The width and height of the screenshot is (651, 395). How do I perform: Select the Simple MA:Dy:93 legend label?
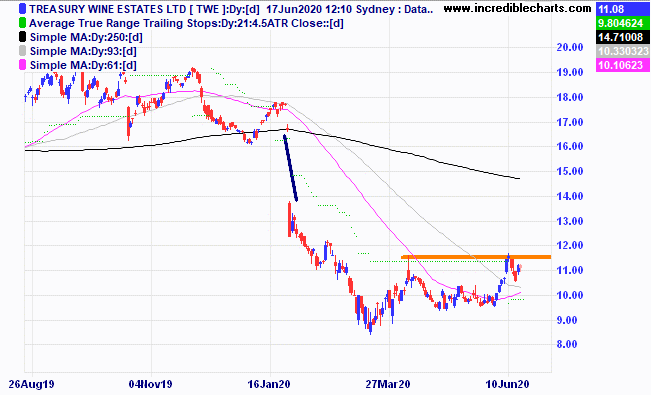(83, 52)
